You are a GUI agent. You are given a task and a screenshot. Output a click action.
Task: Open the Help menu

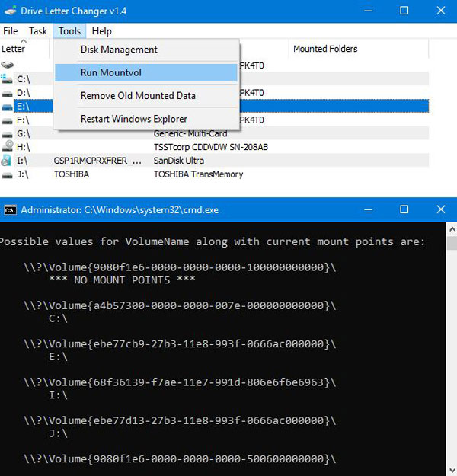click(x=101, y=31)
